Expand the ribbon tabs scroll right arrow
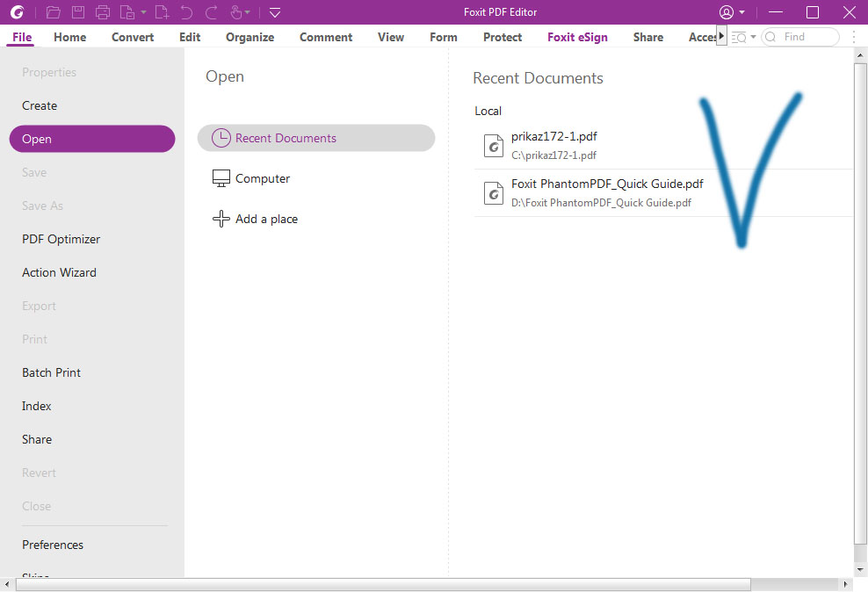Viewport: 868px width, 592px height. click(x=721, y=36)
